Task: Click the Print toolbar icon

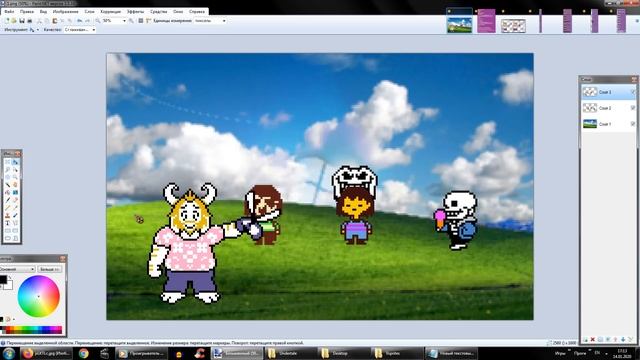Action: point(30,21)
